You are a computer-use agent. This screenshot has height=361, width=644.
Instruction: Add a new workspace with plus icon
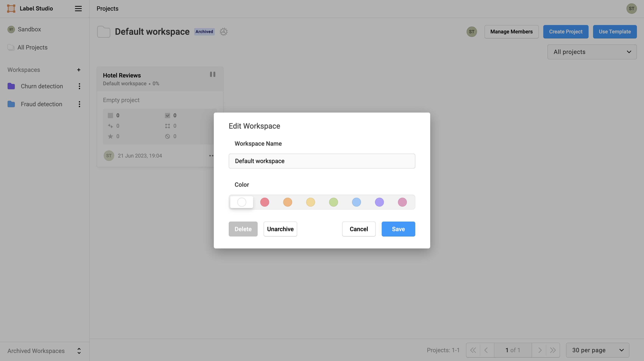pos(79,70)
